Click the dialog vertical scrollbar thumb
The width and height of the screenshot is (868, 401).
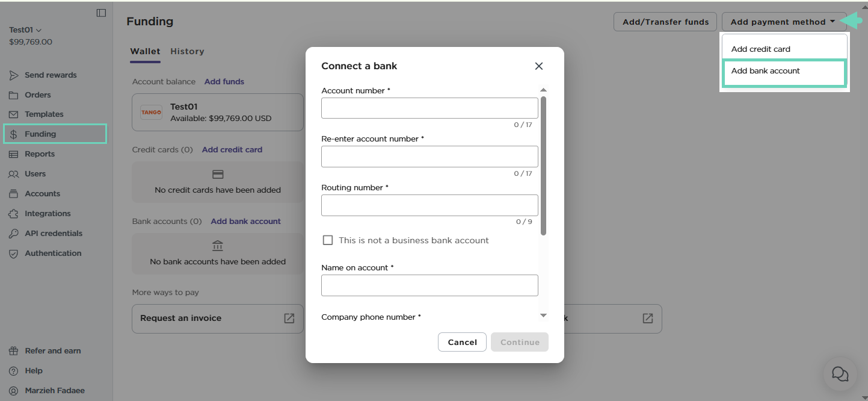[x=543, y=166]
